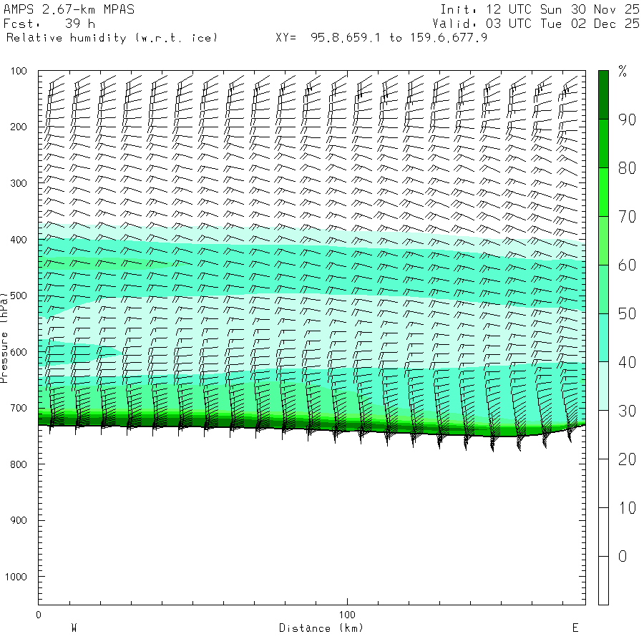Click the 'Relative humidity (w.r.t. ice)' label
Screen dimensions: 644x644
pos(112,38)
